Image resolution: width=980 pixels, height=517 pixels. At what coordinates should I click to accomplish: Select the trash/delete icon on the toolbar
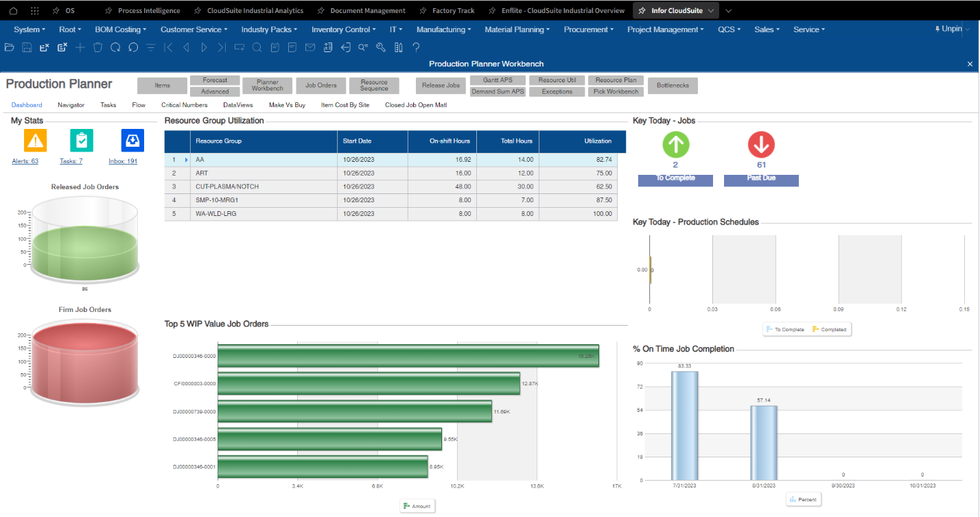pyautogui.click(x=97, y=47)
